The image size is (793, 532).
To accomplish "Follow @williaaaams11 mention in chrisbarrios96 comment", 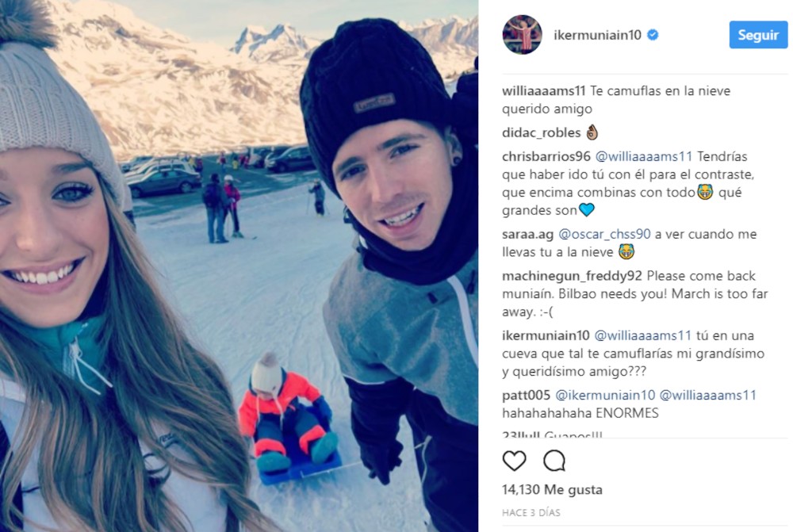I will point(644,156).
